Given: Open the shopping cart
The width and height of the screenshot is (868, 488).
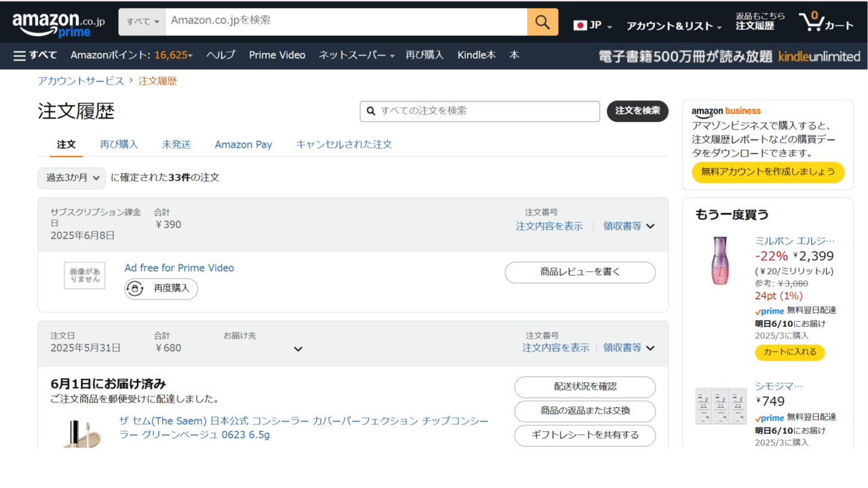Looking at the screenshot, I should pos(826,22).
